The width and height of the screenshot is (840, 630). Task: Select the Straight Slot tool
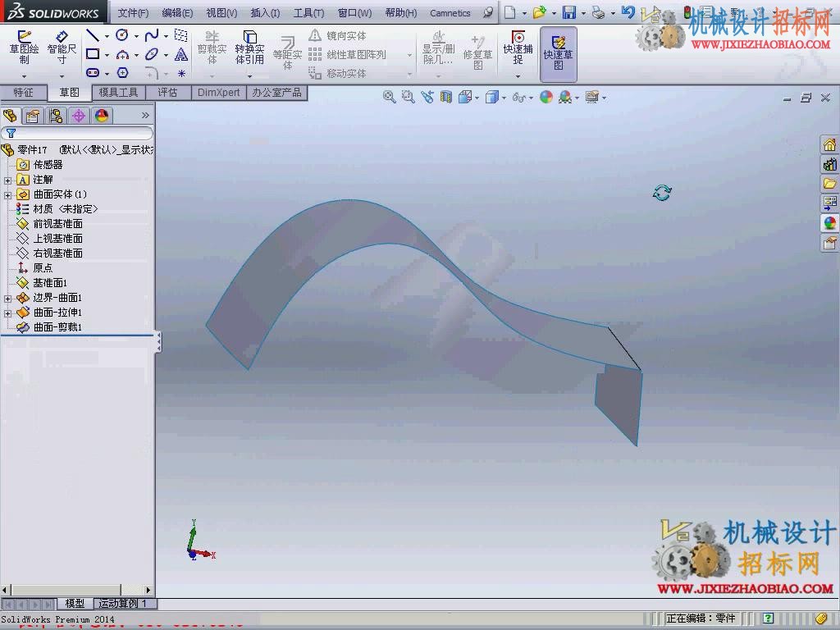pyautogui.click(x=93, y=72)
